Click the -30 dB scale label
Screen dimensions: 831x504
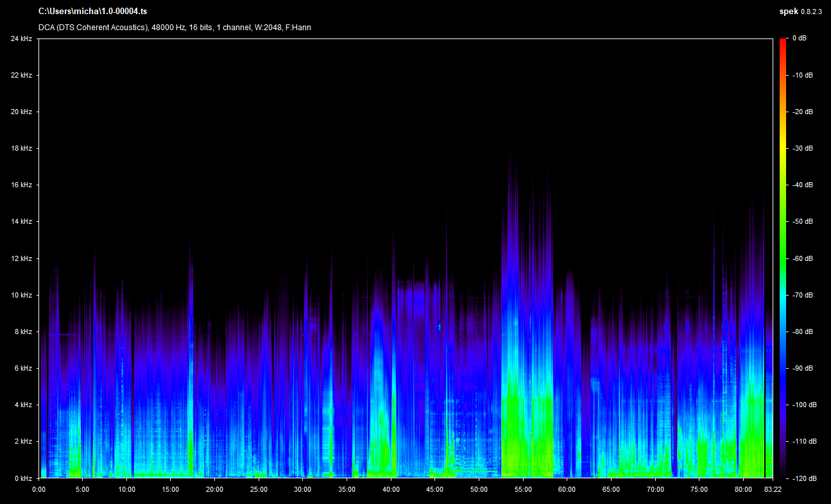pos(802,148)
